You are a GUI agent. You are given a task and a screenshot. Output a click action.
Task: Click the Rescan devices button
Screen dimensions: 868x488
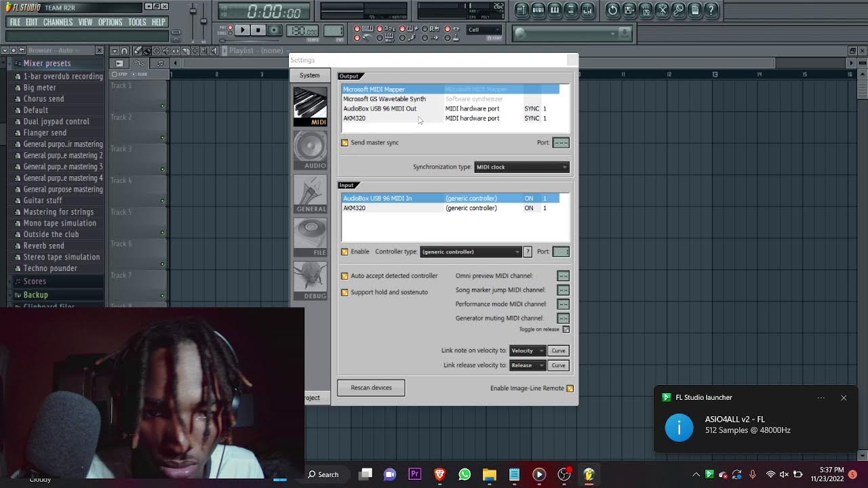[371, 388]
